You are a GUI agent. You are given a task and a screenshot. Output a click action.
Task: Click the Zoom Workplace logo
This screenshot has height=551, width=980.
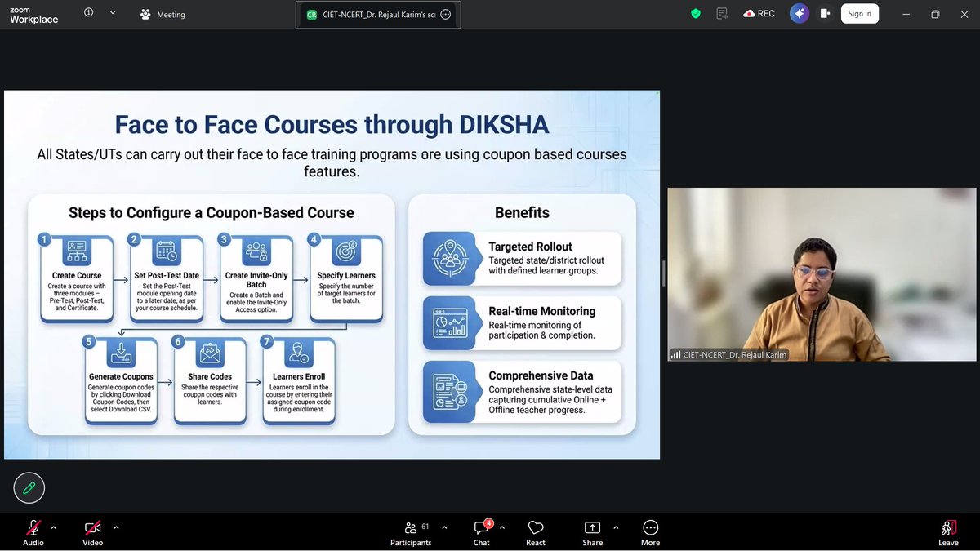(34, 14)
